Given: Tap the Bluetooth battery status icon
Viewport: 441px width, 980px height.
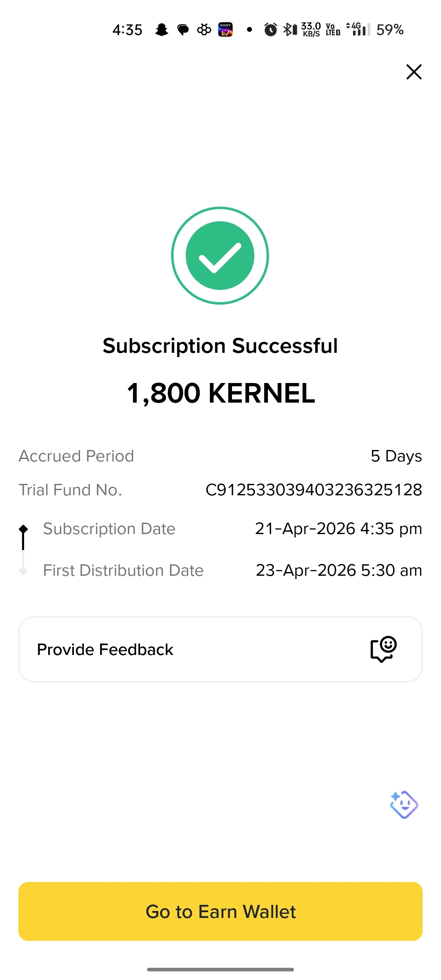Looking at the screenshot, I should click(x=290, y=30).
